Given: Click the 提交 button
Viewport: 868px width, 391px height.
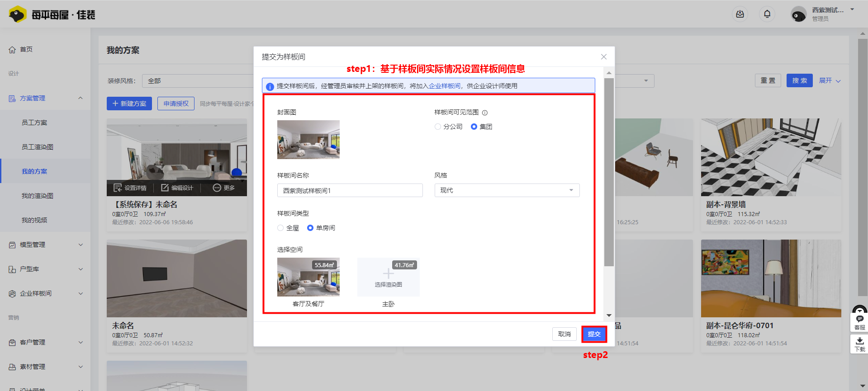Looking at the screenshot, I should [594, 334].
